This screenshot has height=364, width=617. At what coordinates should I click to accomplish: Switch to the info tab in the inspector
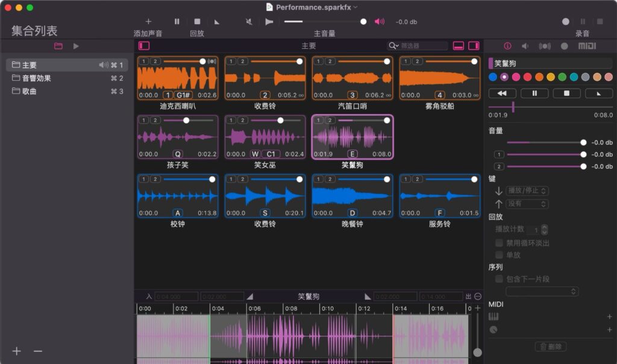(x=507, y=46)
